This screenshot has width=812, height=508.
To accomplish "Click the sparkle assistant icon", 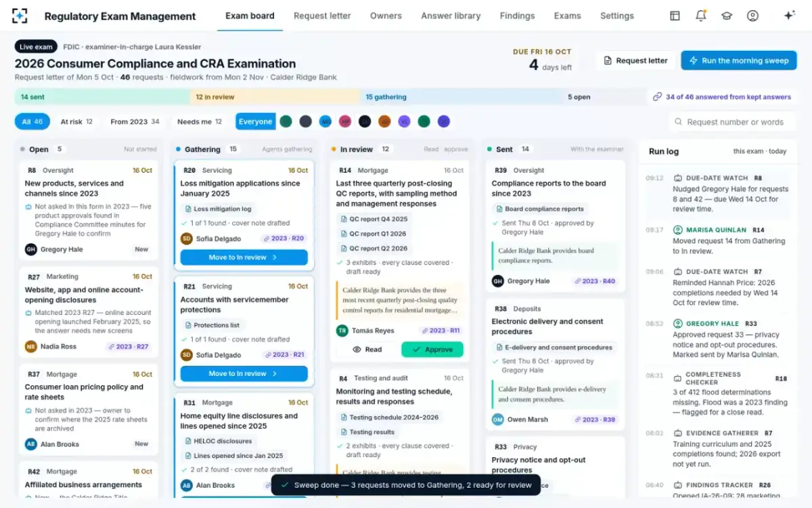I will (789, 16).
